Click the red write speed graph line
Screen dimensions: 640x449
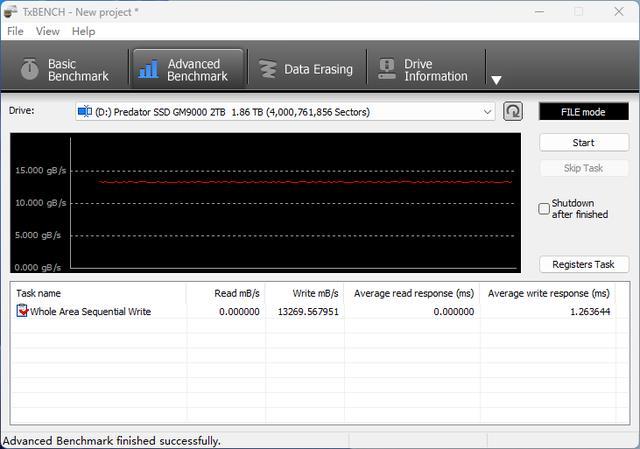(304, 182)
